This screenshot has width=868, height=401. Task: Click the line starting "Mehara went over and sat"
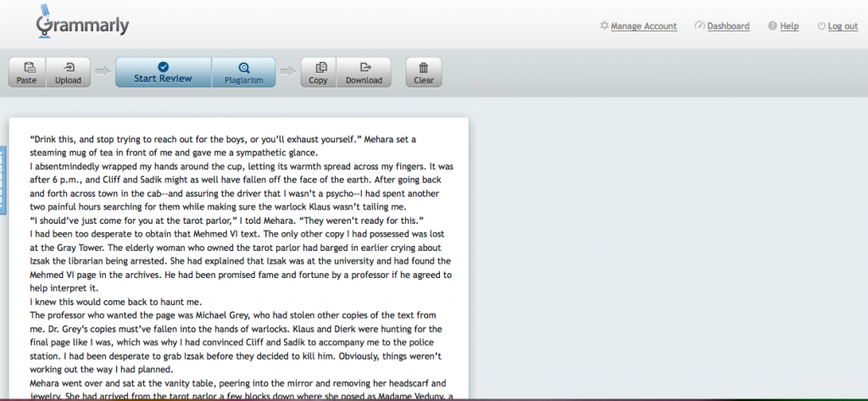point(238,383)
